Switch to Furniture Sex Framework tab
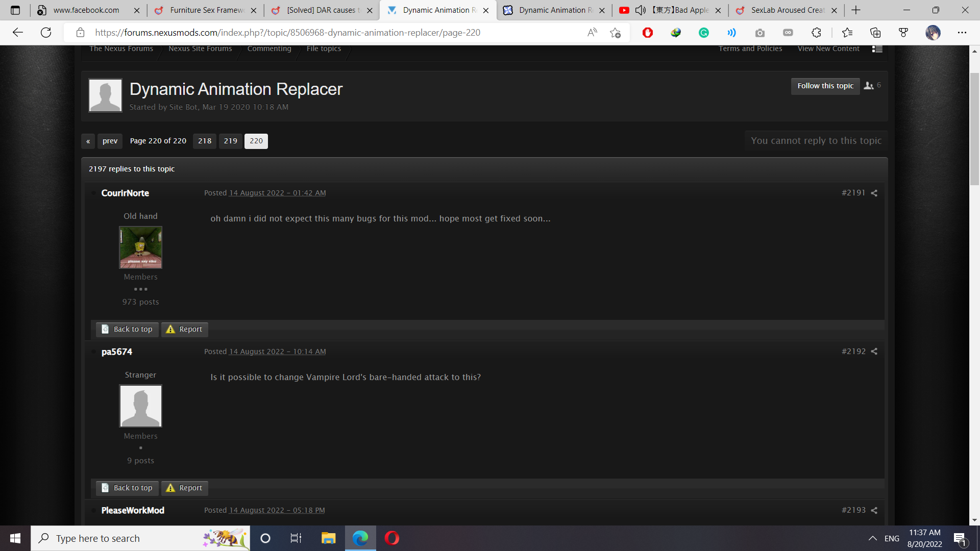The image size is (980, 551). (207, 10)
